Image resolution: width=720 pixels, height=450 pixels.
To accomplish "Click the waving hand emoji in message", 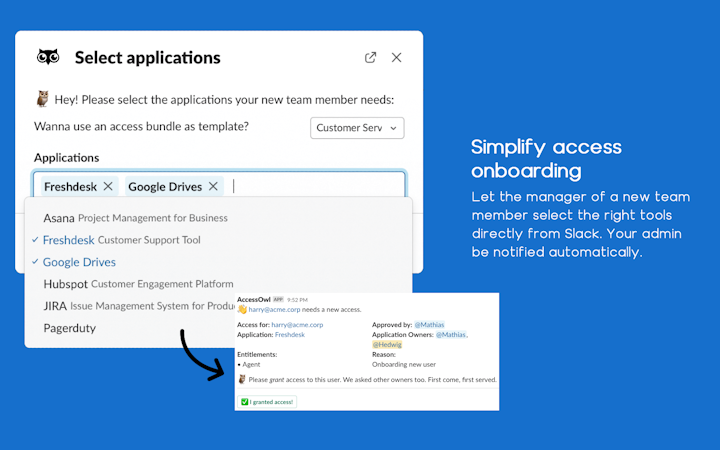I will [242, 309].
